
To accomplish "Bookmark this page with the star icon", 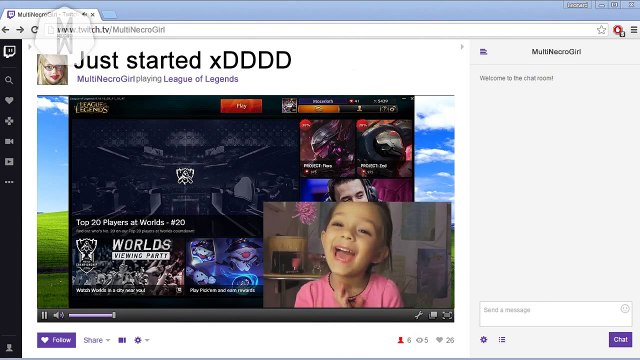I will coord(601,30).
